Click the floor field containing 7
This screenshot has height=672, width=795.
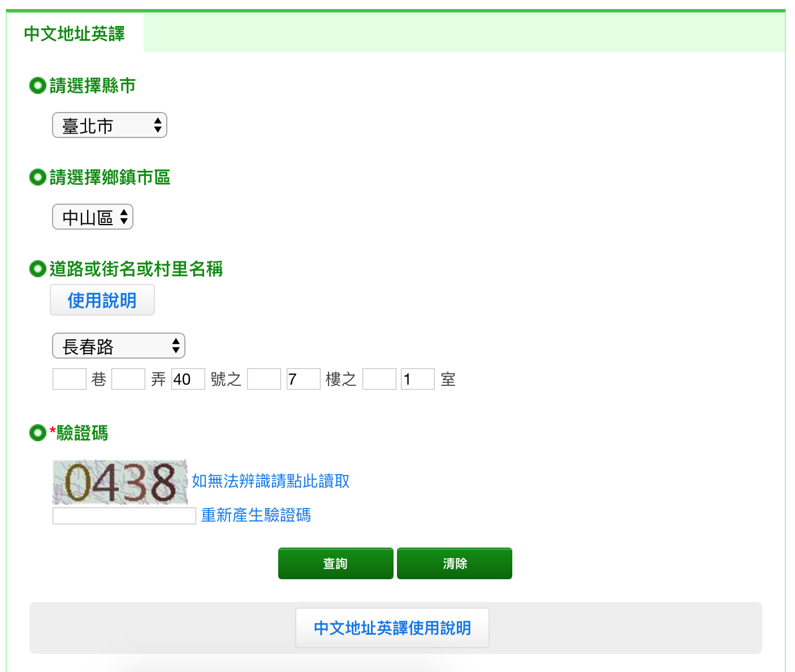pos(303,379)
